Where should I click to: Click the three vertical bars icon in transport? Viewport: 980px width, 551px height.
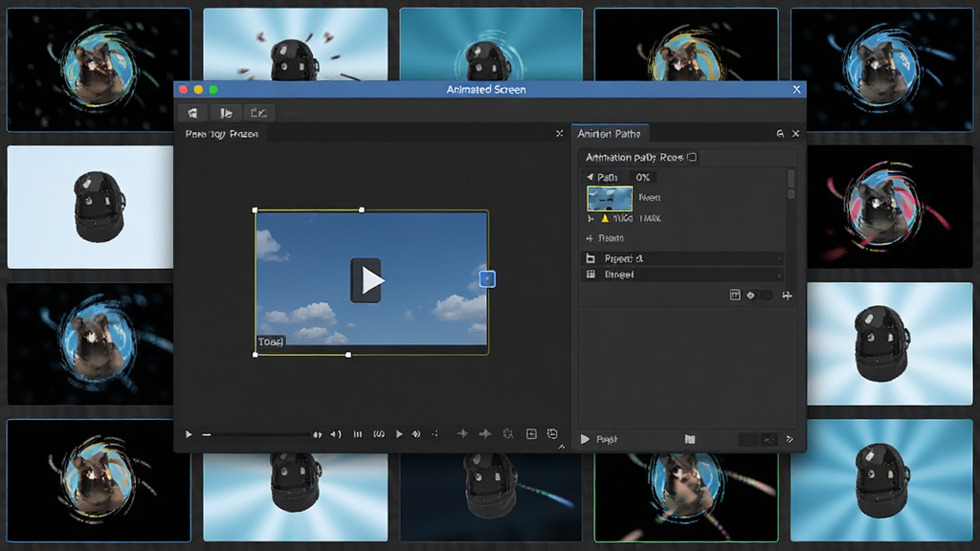coord(358,434)
